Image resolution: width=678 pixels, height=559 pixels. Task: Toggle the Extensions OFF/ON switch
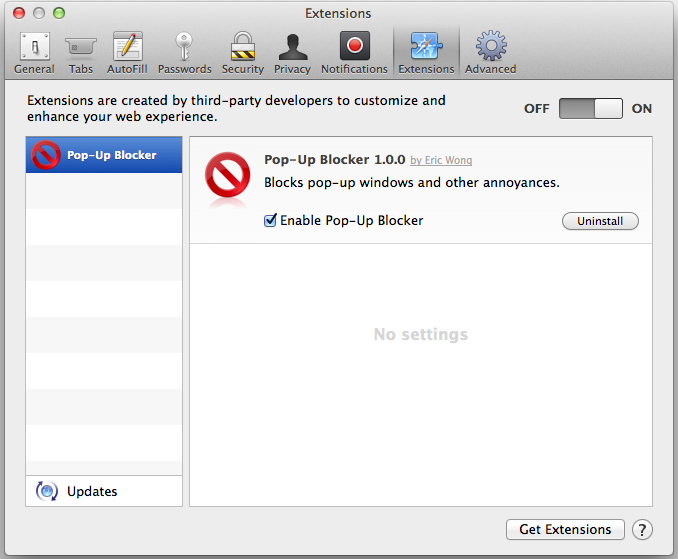click(x=590, y=109)
